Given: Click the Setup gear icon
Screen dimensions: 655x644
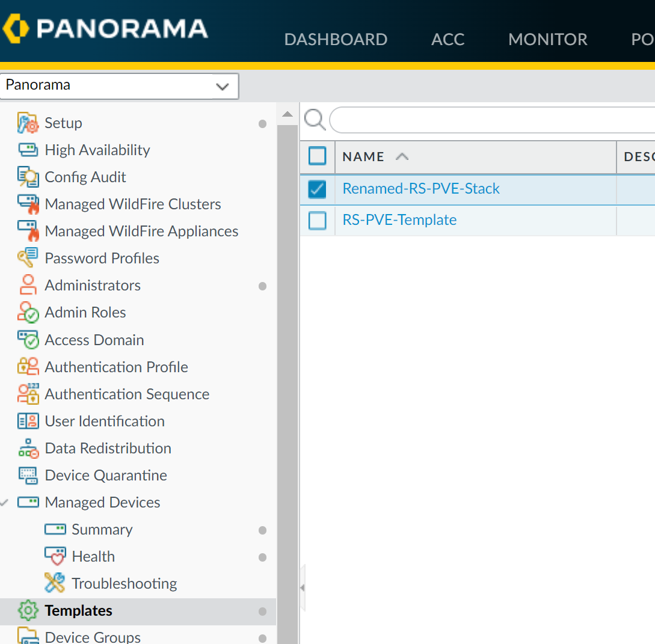Looking at the screenshot, I should (x=28, y=123).
